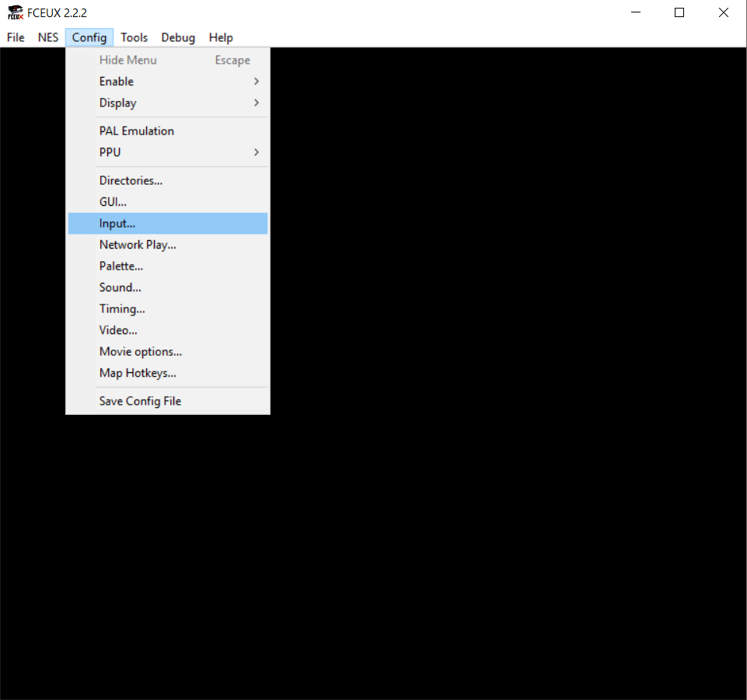The image size is (747, 700).
Task: Open the Tools menu
Action: 134,37
